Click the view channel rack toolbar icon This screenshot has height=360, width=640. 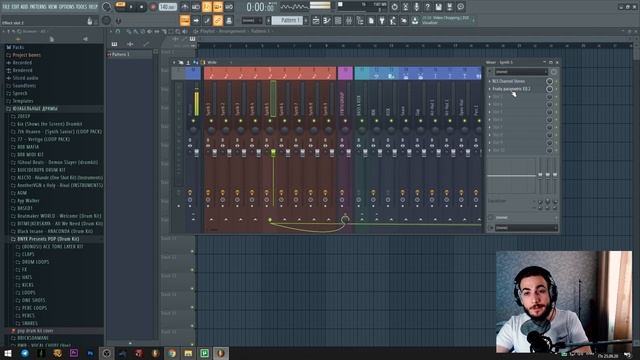click(338, 20)
